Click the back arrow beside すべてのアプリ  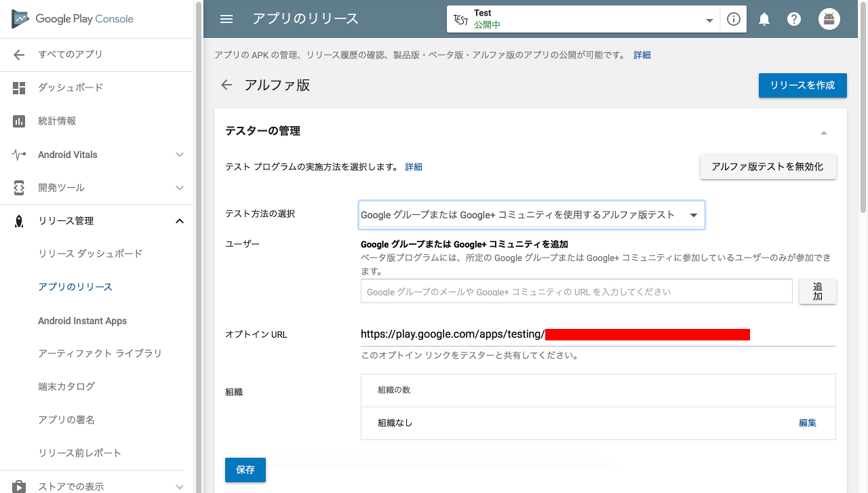coord(19,55)
